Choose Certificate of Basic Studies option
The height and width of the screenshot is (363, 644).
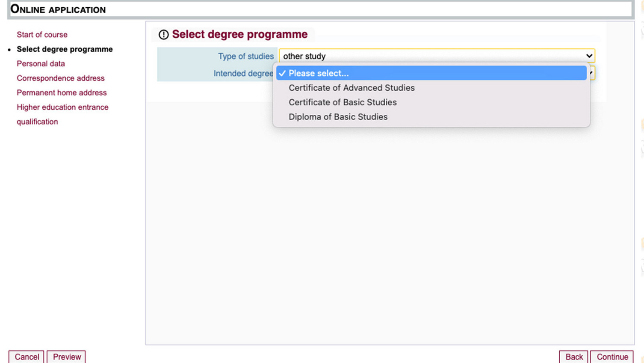click(x=343, y=102)
